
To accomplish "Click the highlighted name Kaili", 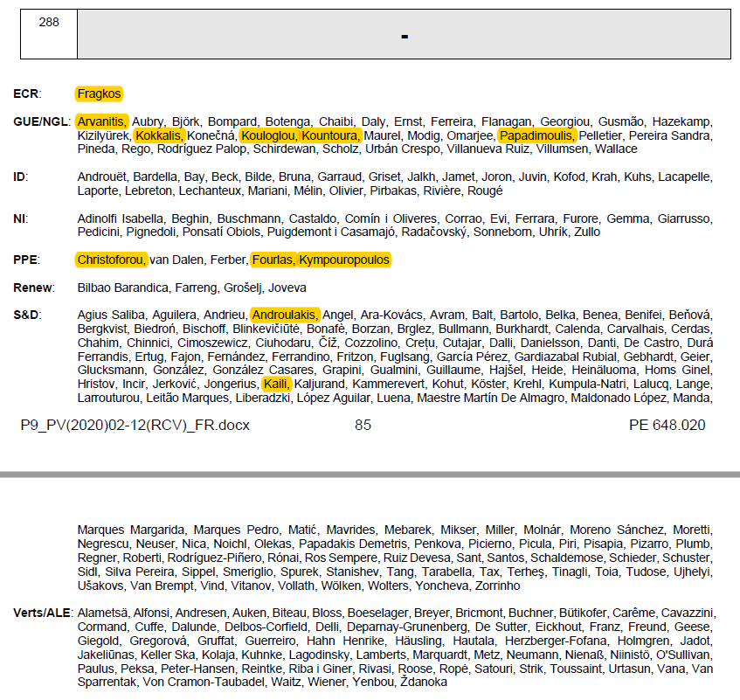I will tap(277, 384).
